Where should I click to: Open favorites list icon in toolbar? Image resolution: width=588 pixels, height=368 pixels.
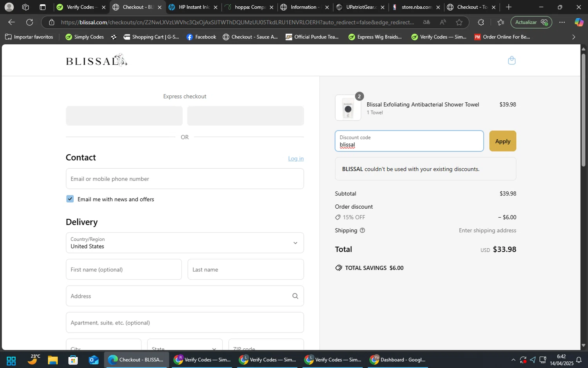pyautogui.click(x=501, y=22)
